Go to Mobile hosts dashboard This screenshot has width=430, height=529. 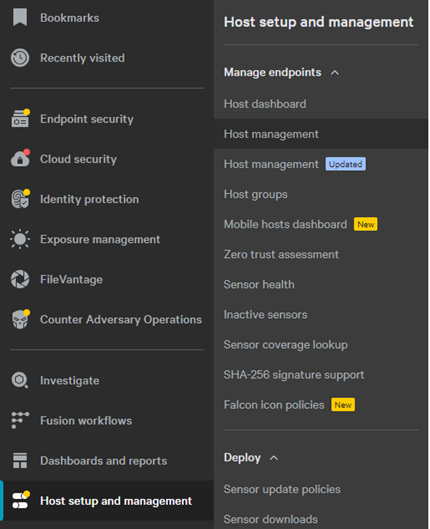[285, 224]
